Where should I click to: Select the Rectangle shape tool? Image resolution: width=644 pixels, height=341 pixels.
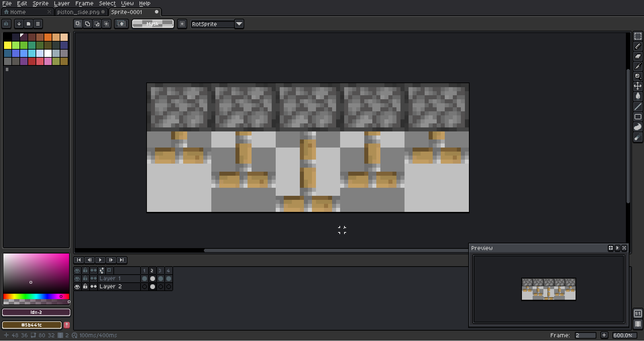tap(638, 117)
